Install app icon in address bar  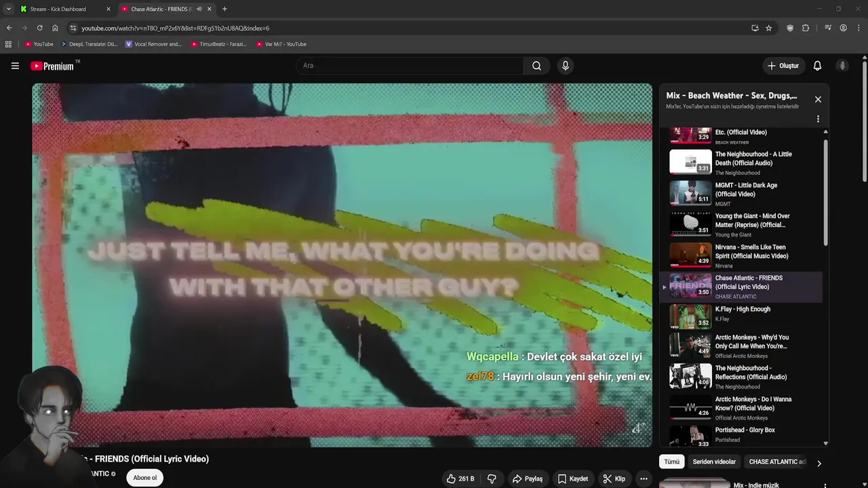tap(755, 28)
